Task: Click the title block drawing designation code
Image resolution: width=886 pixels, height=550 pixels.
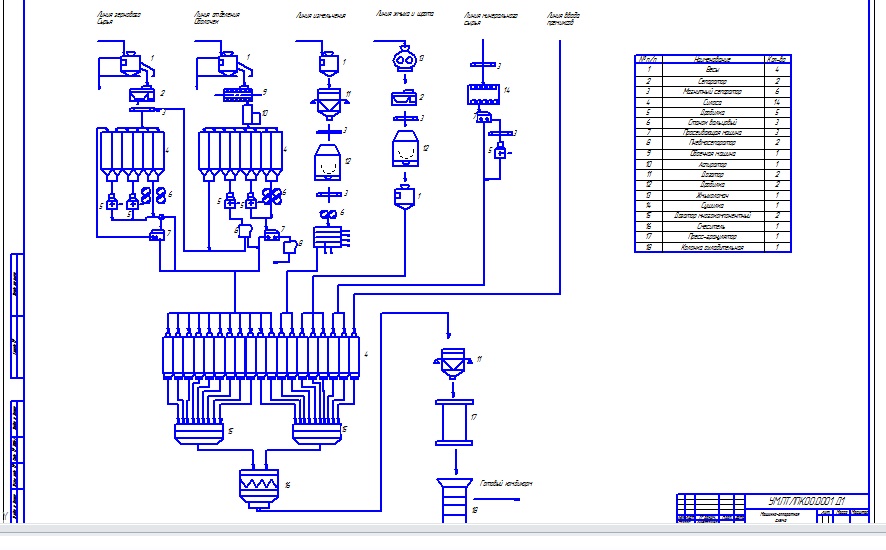Action: 807,501
